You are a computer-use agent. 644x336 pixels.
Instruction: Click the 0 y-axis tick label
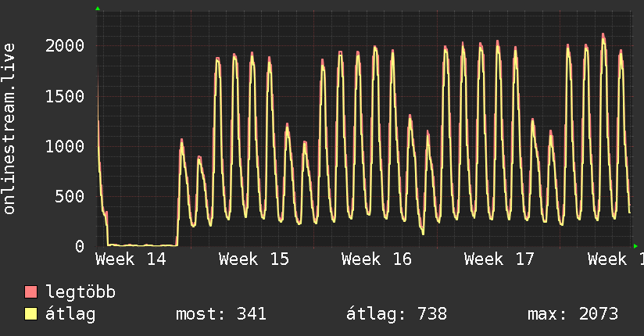click(80, 246)
